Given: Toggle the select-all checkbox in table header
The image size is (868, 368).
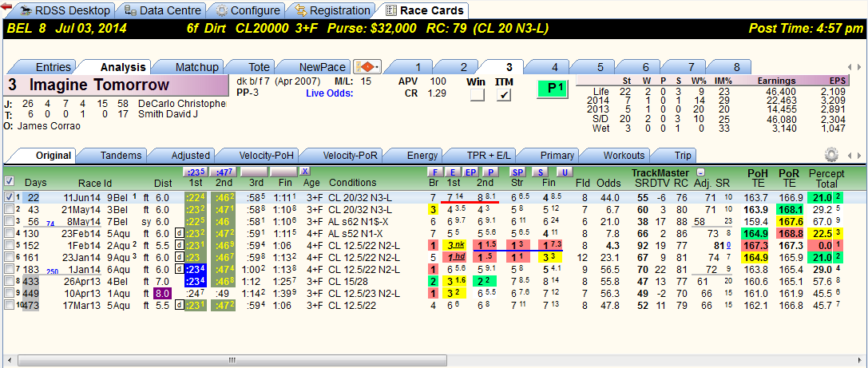Looking at the screenshot, I should [8, 180].
